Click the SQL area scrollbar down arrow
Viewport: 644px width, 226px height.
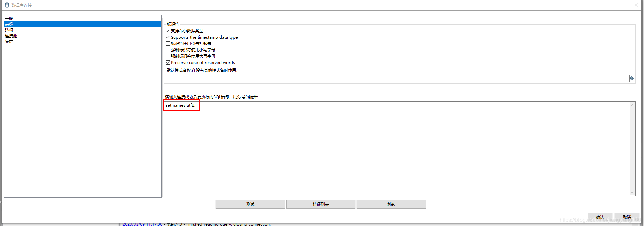click(632, 193)
